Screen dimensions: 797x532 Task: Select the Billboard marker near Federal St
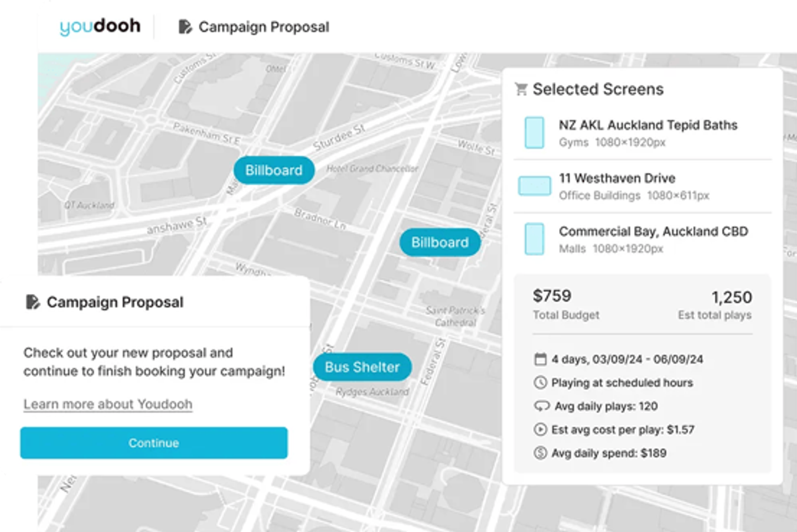coord(440,242)
